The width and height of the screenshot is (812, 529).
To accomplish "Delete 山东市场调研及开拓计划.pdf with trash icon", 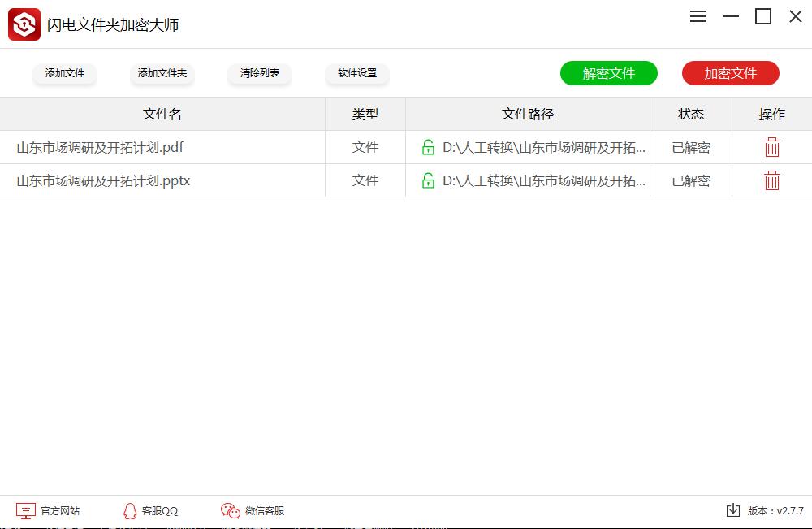I will click(771, 147).
